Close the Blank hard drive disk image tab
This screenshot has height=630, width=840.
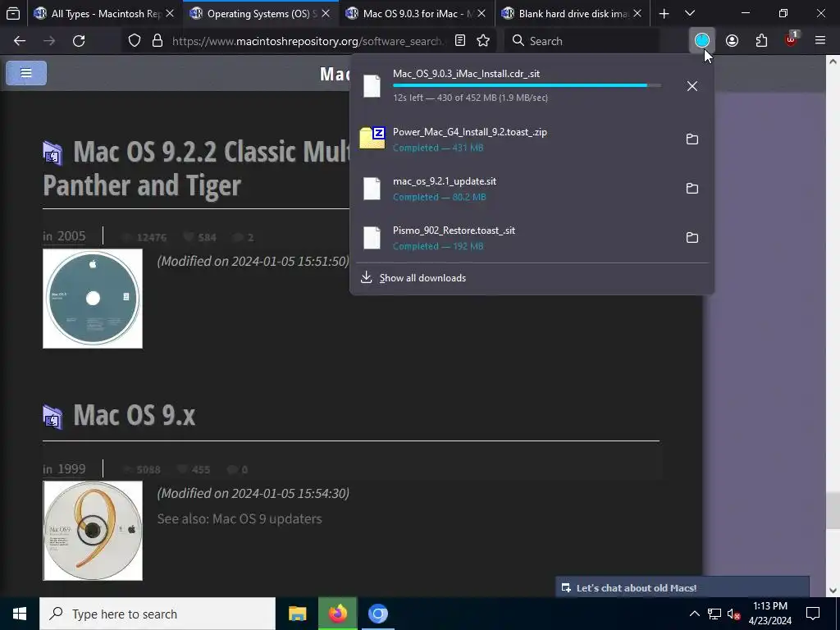637,14
